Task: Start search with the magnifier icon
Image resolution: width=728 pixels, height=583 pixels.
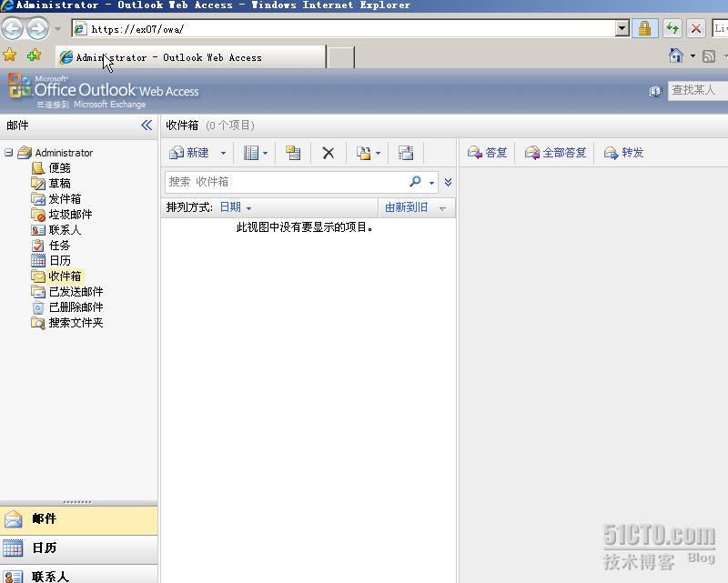Action: pyautogui.click(x=416, y=182)
